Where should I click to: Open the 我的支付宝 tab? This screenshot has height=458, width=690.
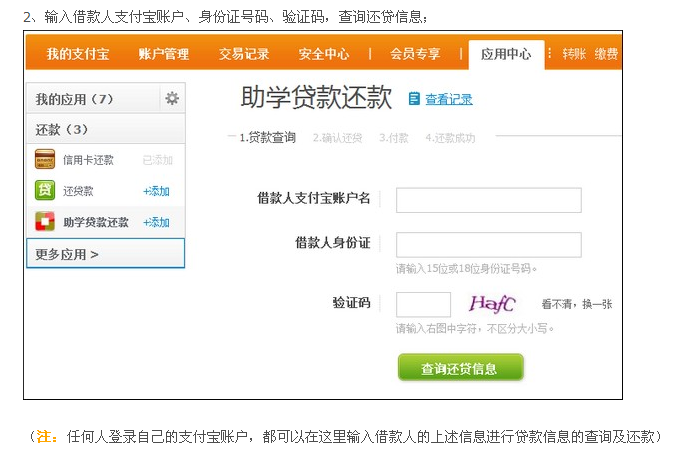click(76, 54)
